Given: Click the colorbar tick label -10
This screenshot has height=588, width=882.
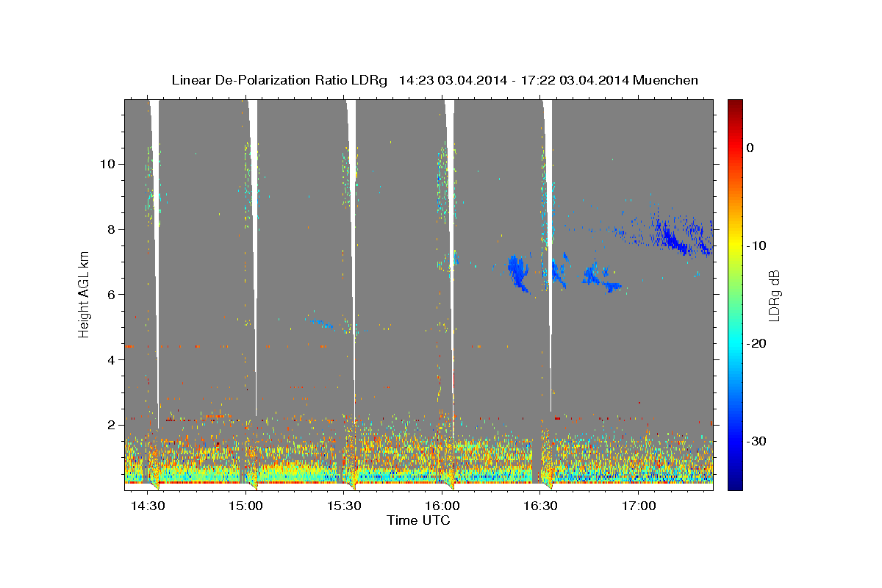Looking at the screenshot, I should (x=757, y=245).
